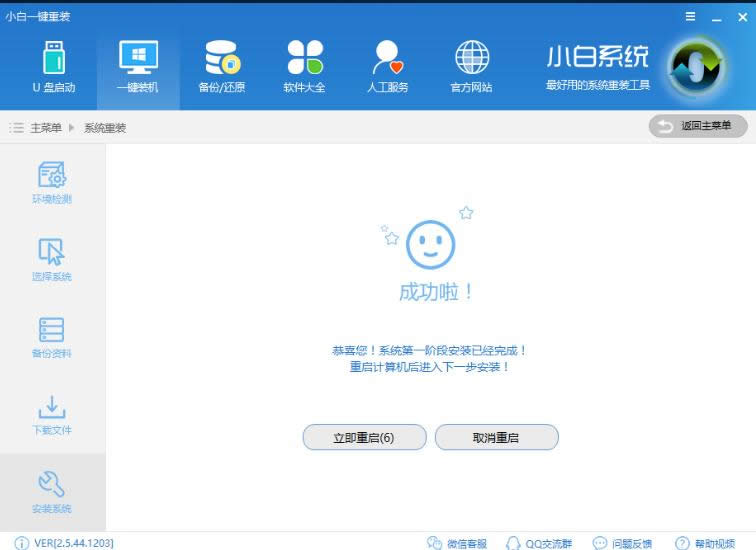Viewport: 756px width, 550px height.
Task: Click the 返回主菜单 return to main menu button
Action: pos(698,126)
